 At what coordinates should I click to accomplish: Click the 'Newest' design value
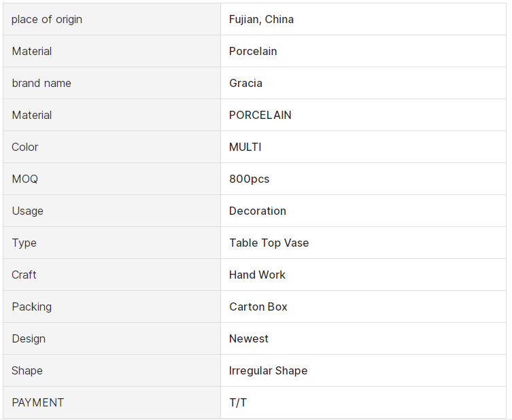248,338
